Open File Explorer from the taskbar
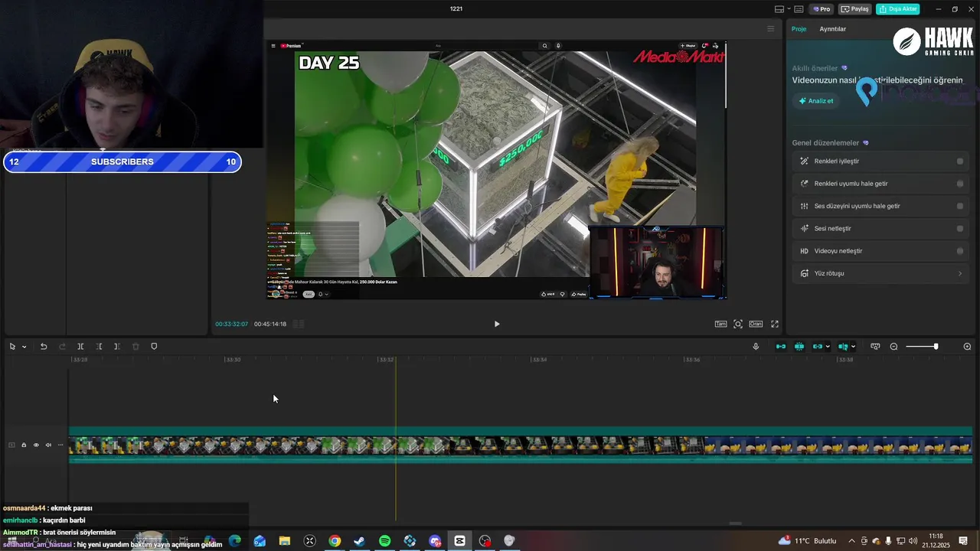The height and width of the screenshot is (551, 980). point(285,541)
